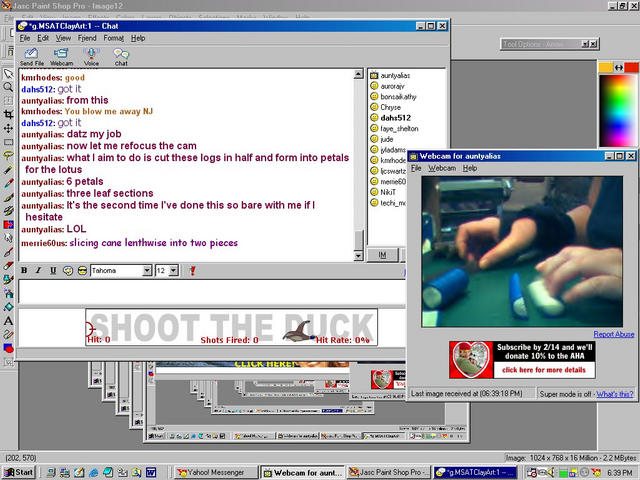Switch to Webcam for aunt... taskbar button

click(x=303, y=472)
